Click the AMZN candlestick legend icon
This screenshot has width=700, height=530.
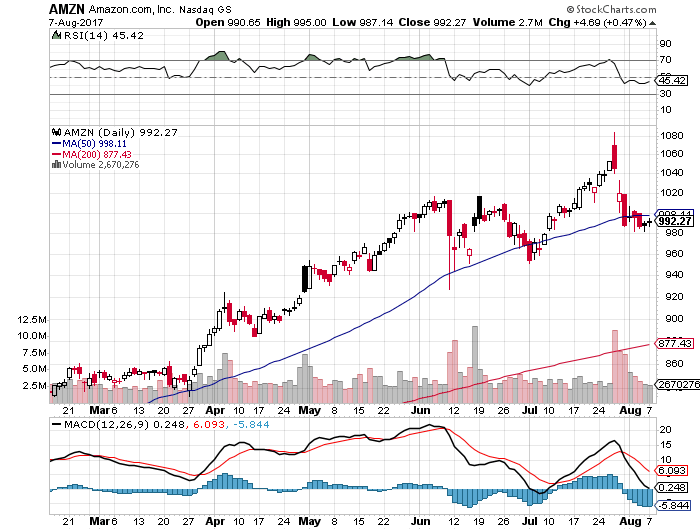pos(56,132)
